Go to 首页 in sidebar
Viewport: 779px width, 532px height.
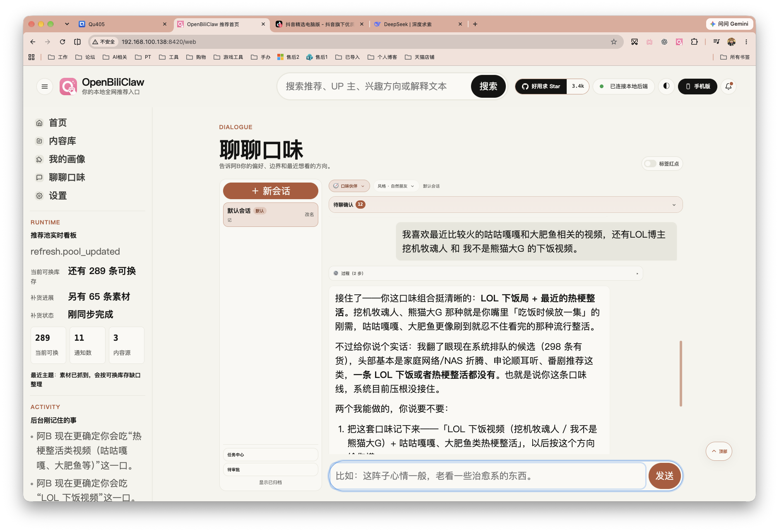tap(58, 123)
